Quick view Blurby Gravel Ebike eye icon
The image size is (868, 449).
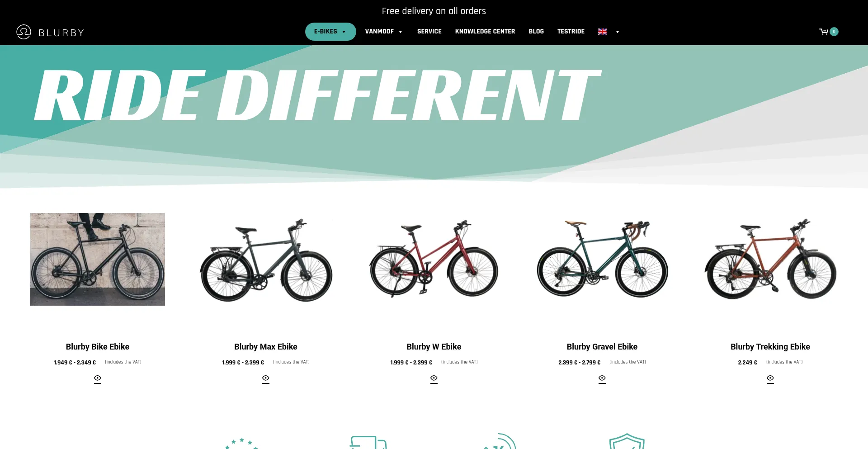602,379
